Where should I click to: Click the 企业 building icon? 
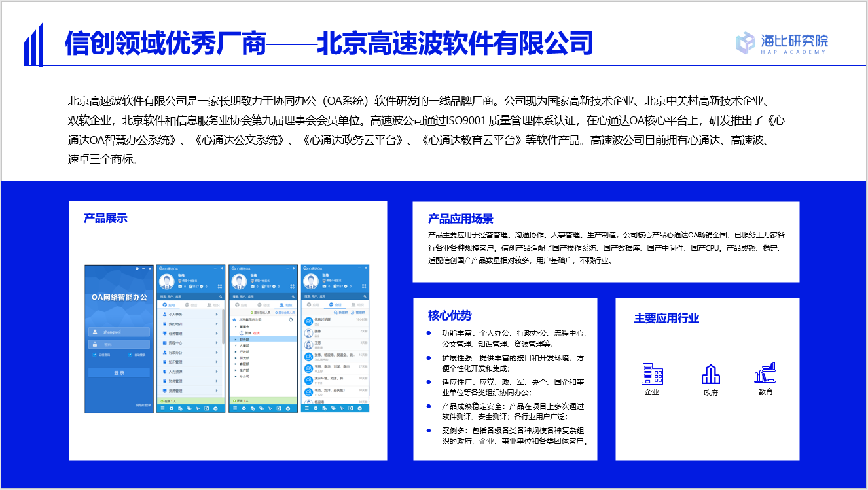click(653, 374)
